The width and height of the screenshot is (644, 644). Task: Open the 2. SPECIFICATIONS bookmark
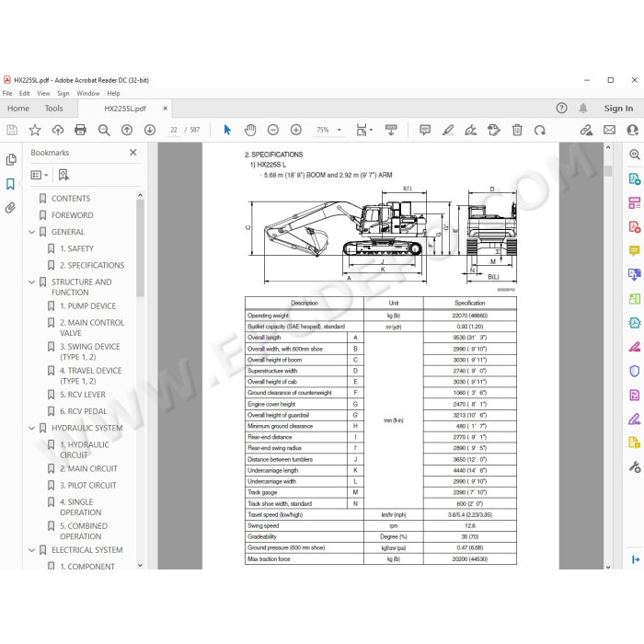tap(92, 266)
